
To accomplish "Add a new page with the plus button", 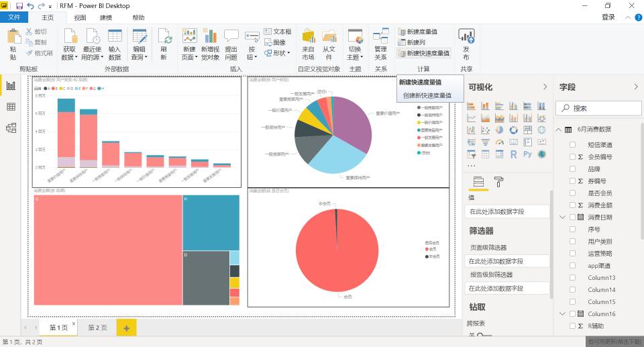I will pyautogui.click(x=127, y=328).
